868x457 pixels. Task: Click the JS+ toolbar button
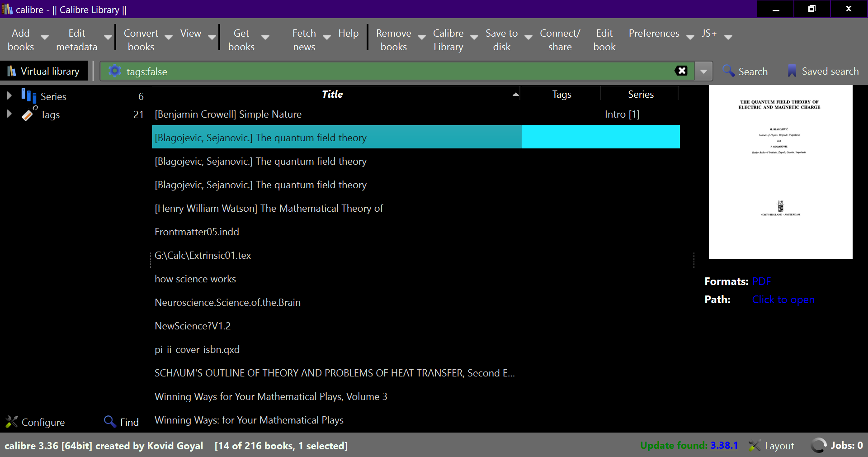click(709, 33)
